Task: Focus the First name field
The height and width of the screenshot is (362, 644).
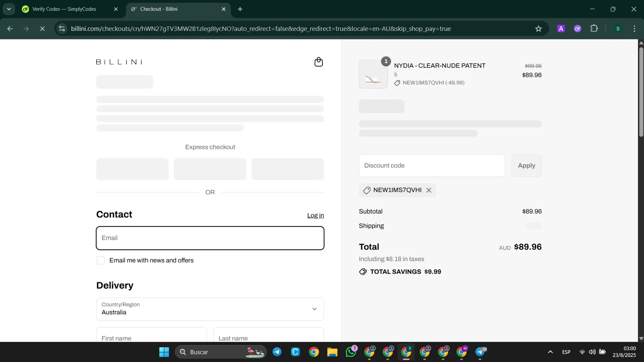Action: pyautogui.click(x=152, y=335)
